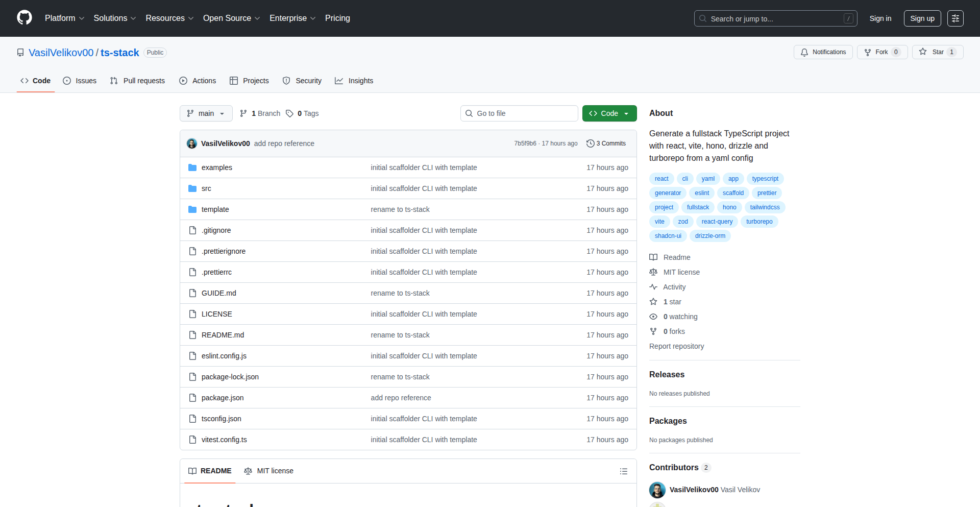The height and width of the screenshot is (507, 980).
Task: Open the README outline list icon
Action: pyautogui.click(x=623, y=471)
